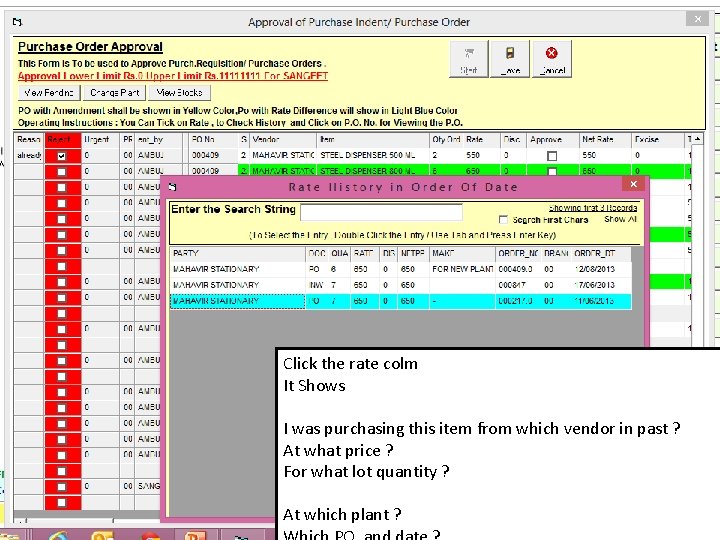Click the approval grid's scroll-up arrow
The image size is (720, 540).
coord(698,139)
